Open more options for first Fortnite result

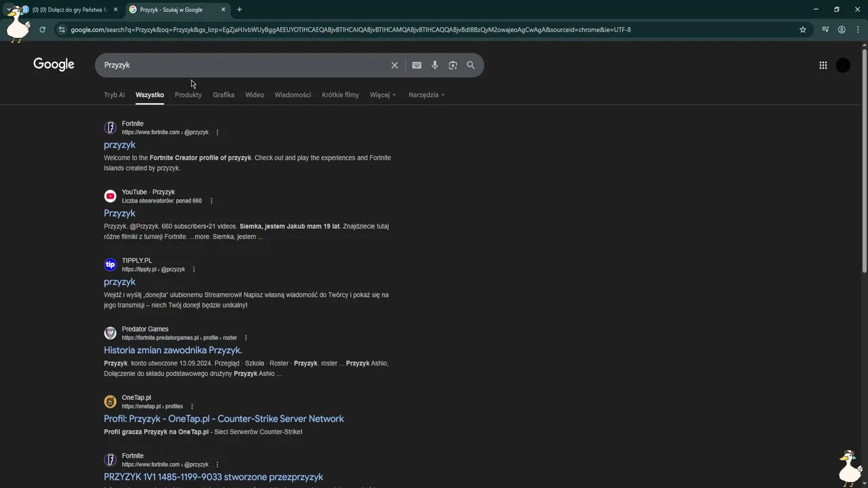click(217, 132)
